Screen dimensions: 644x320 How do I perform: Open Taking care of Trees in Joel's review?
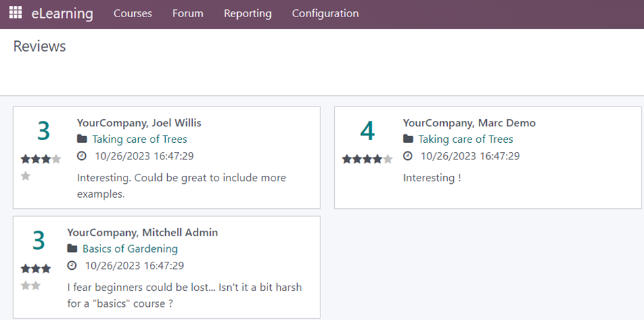click(x=139, y=139)
